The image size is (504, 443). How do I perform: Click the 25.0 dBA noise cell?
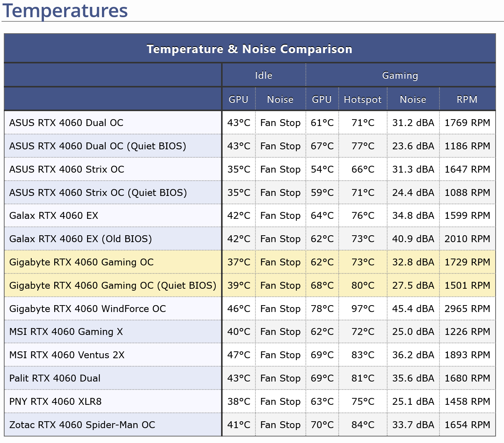point(413,331)
